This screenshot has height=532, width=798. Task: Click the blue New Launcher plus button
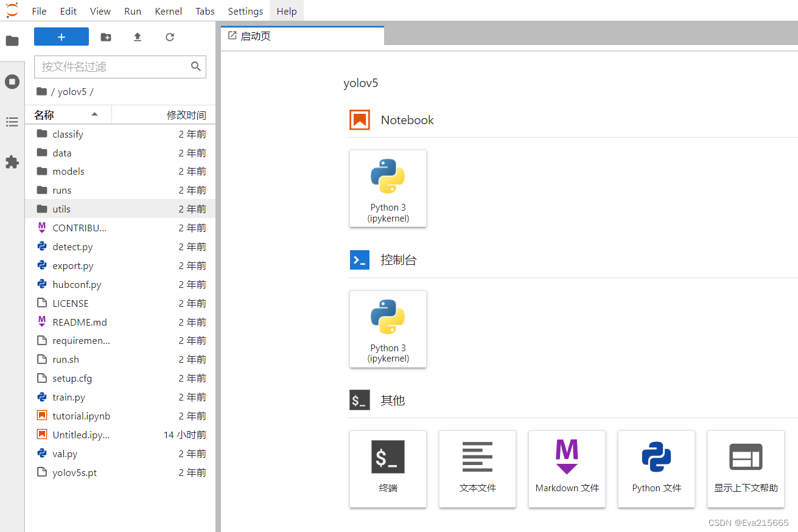click(x=61, y=37)
